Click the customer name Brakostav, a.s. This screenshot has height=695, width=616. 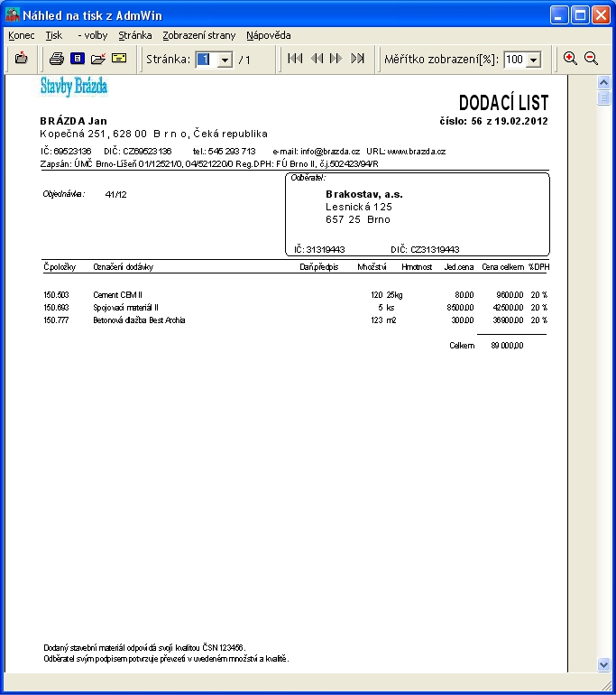coord(364,194)
